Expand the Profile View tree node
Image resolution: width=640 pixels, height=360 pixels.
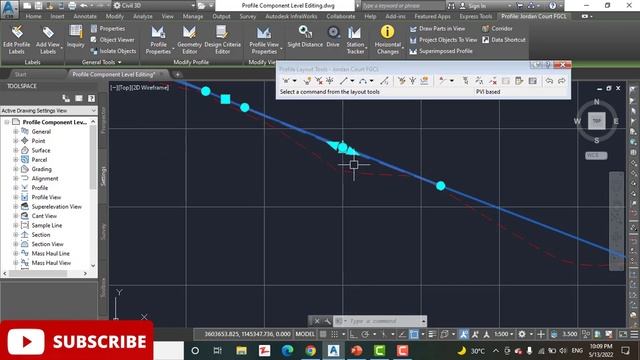tap(16, 197)
